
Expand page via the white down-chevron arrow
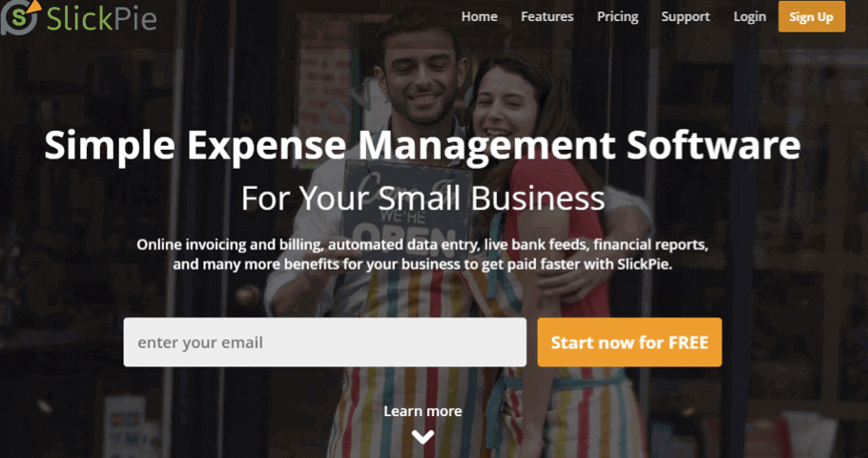pos(423,438)
